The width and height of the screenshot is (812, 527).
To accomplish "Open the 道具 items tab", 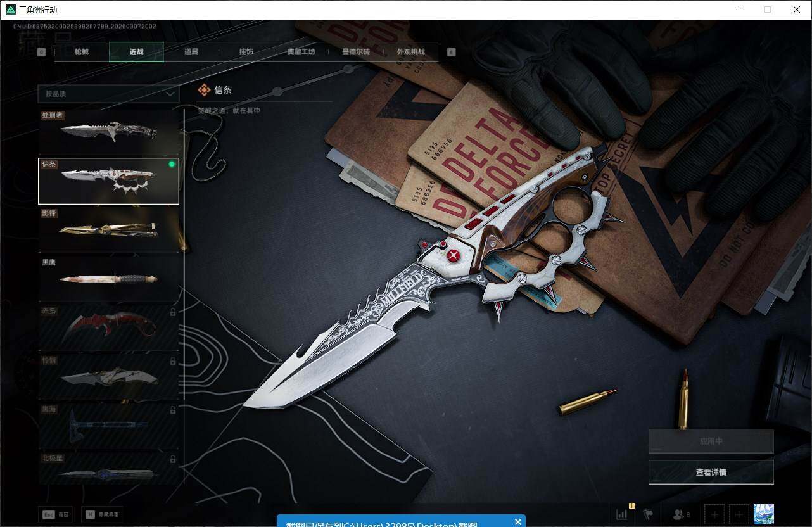I will click(x=191, y=52).
